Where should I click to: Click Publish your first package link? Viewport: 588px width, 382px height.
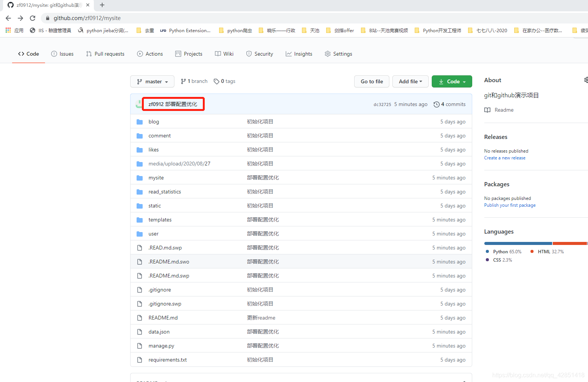pos(510,205)
